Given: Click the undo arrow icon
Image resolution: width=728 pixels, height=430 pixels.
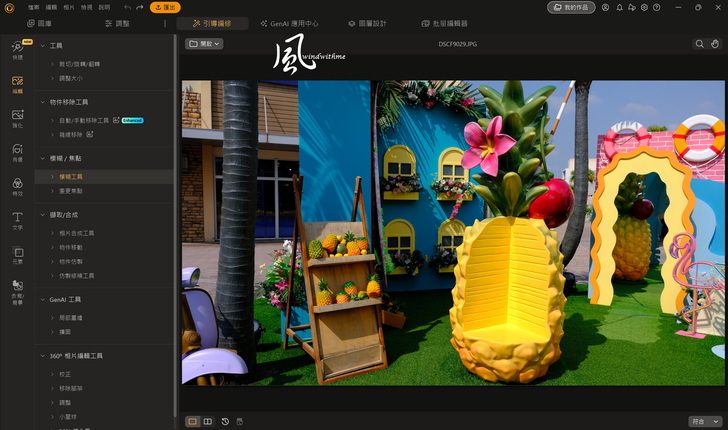Looking at the screenshot, I should tap(127, 7).
